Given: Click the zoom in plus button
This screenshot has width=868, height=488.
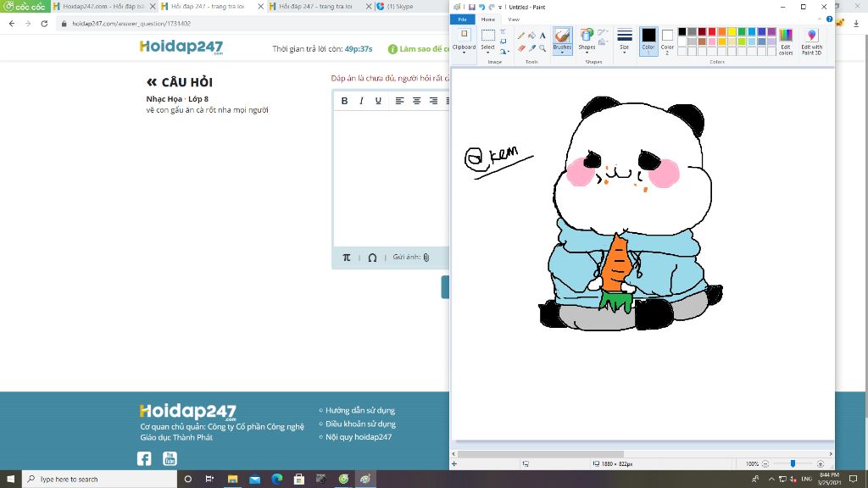Looking at the screenshot, I should pos(821,463).
